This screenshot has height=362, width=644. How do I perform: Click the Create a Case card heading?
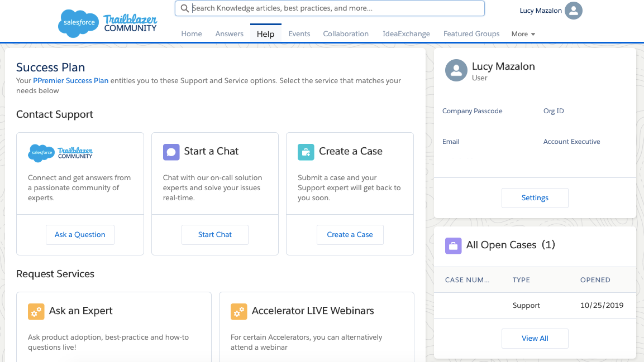pos(351,151)
